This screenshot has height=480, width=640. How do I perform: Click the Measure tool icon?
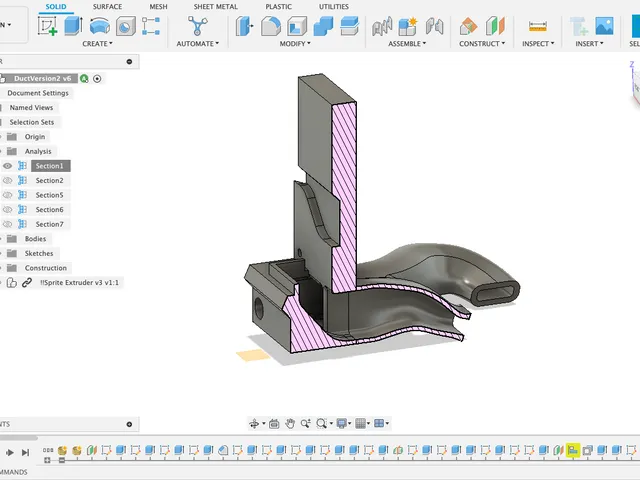538,27
